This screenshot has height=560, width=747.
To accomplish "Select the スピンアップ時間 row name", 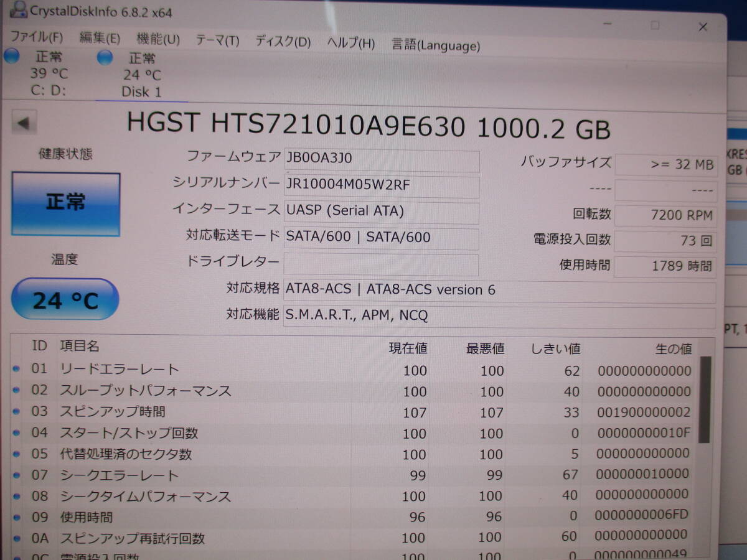I will (x=112, y=412).
